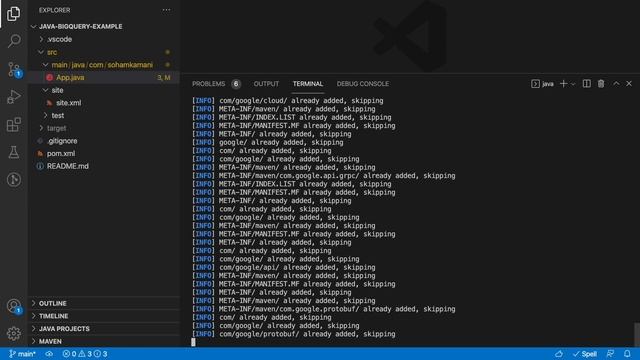Open the Manage gear icon
Image resolution: width=640 pixels, height=360 pixels.
[13, 333]
